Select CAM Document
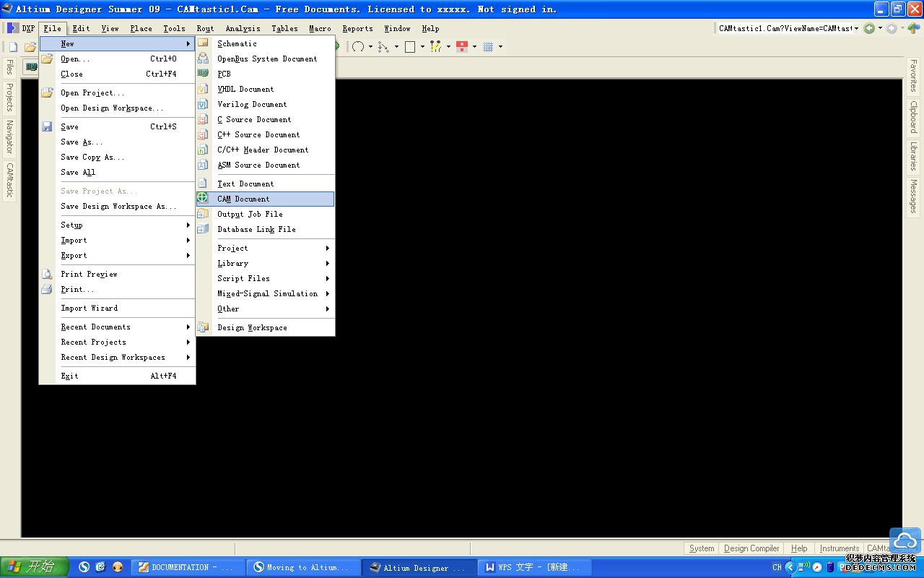The image size is (924, 578). (265, 199)
